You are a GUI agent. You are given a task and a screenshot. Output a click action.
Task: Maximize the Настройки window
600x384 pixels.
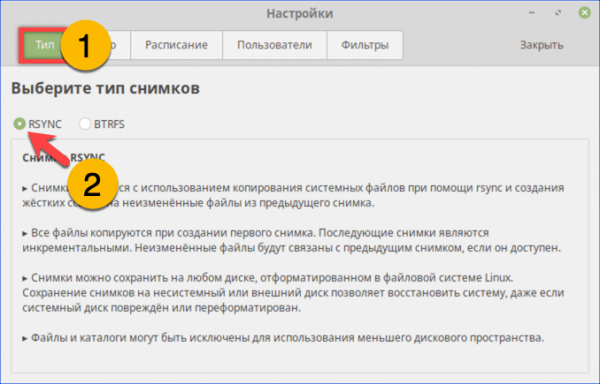[x=558, y=13]
